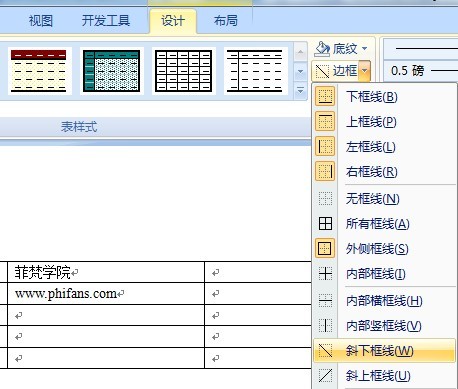The width and height of the screenshot is (458, 389).
Task: Click the diagonal up border icon (斜上框线)
Action: [325, 376]
